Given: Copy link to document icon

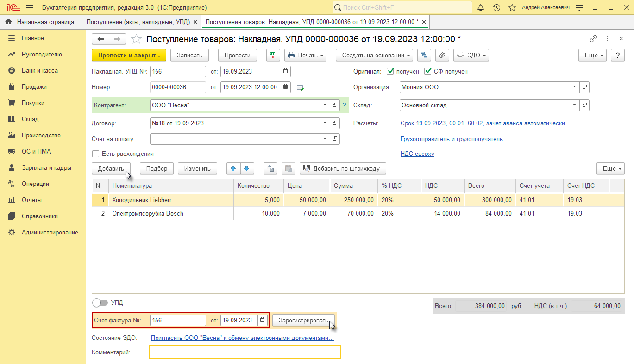Looking at the screenshot, I should [593, 39].
